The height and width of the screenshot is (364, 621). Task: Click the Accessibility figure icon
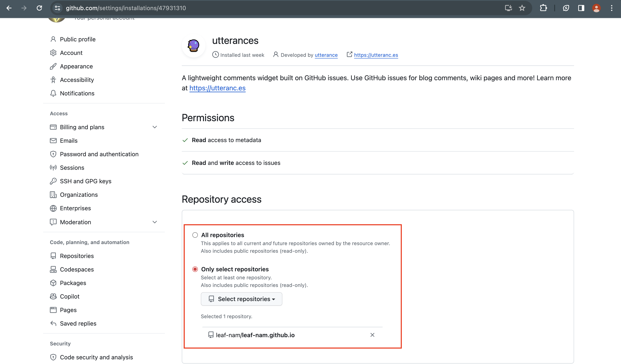pyautogui.click(x=53, y=80)
